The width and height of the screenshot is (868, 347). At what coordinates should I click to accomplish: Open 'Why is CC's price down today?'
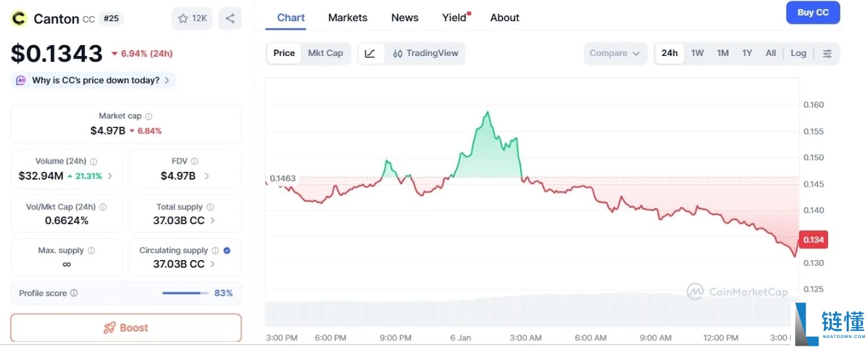(93, 80)
